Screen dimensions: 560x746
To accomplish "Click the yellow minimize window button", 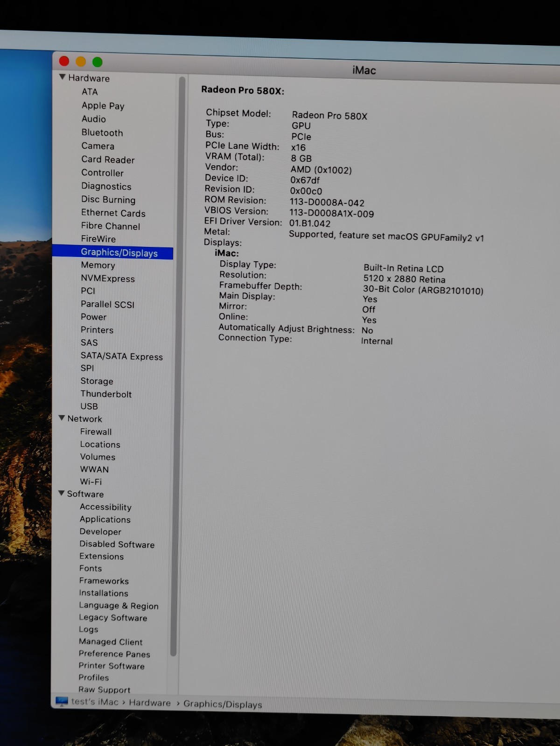I will (81, 62).
